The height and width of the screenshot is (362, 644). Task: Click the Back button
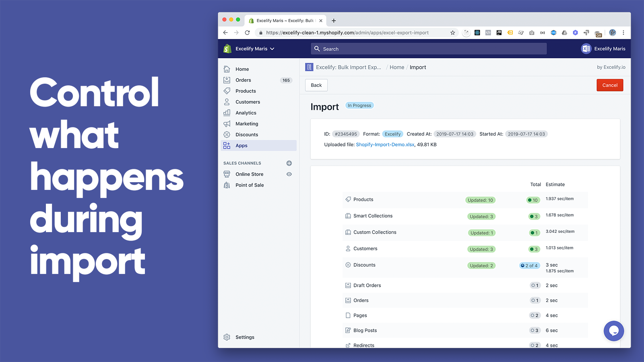(316, 85)
